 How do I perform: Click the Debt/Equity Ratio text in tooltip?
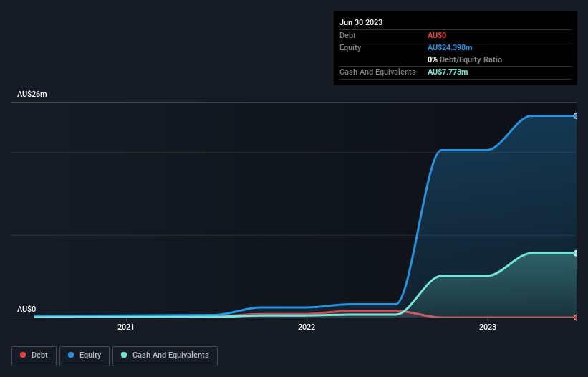pos(471,59)
